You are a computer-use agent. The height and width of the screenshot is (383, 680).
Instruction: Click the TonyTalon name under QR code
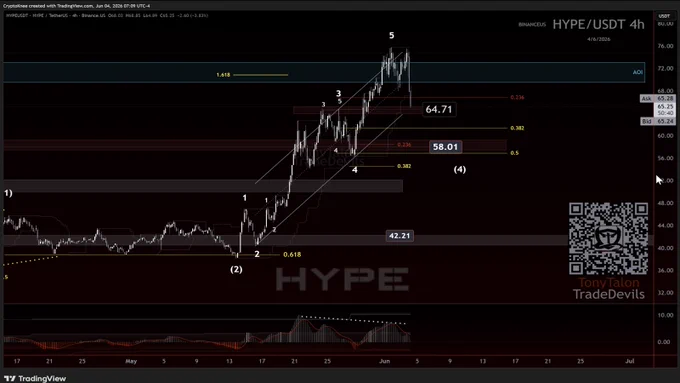(x=608, y=283)
